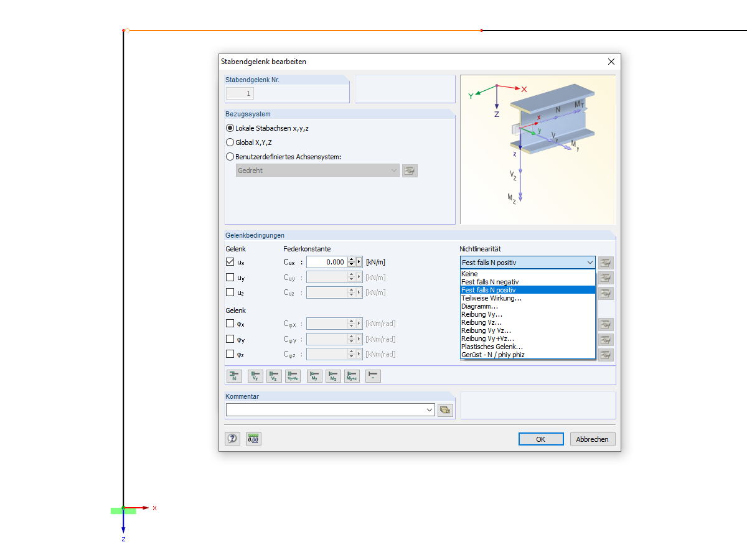Click the nonlinearity edit icon for φy row
This screenshot has width=747, height=560.
606,340
